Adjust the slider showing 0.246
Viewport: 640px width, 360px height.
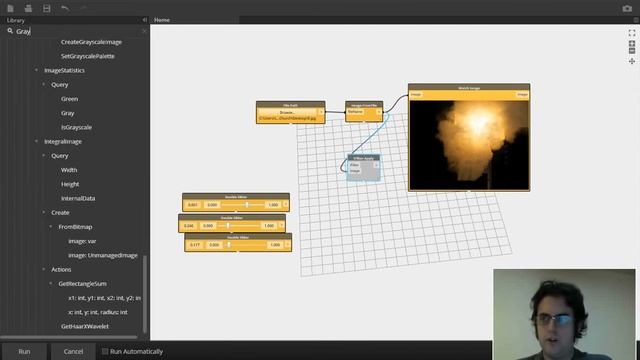[x=239, y=225]
